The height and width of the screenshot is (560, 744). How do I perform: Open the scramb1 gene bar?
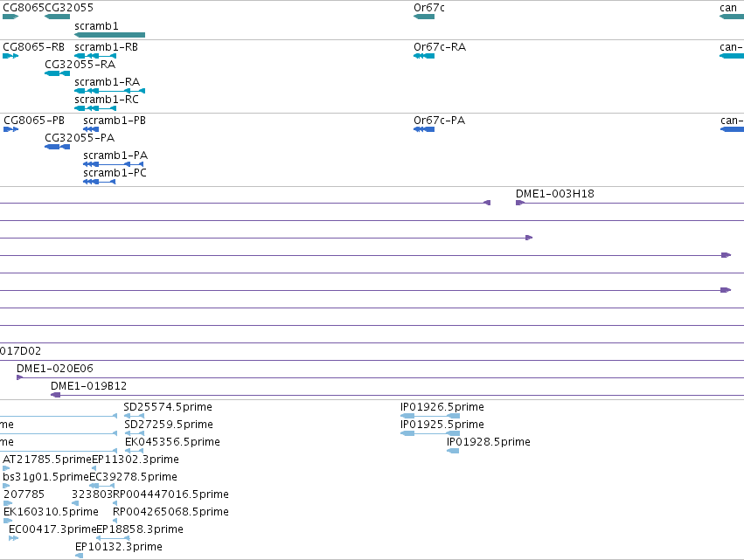point(109,35)
